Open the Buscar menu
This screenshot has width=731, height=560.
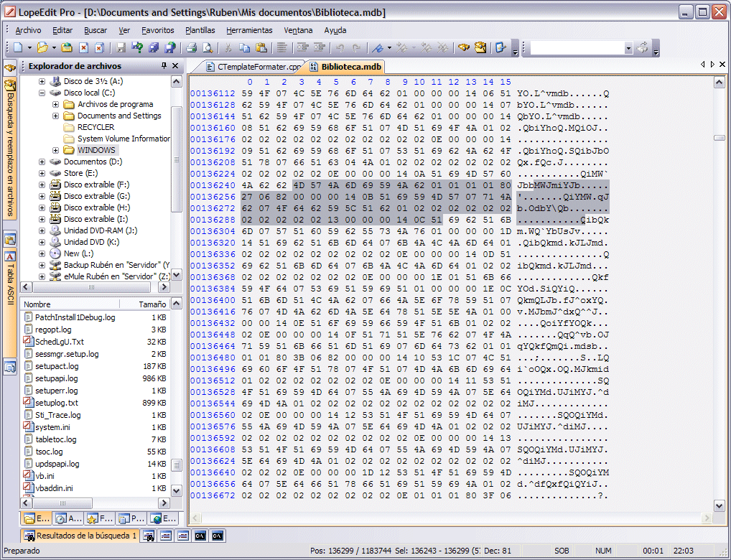[96, 30]
